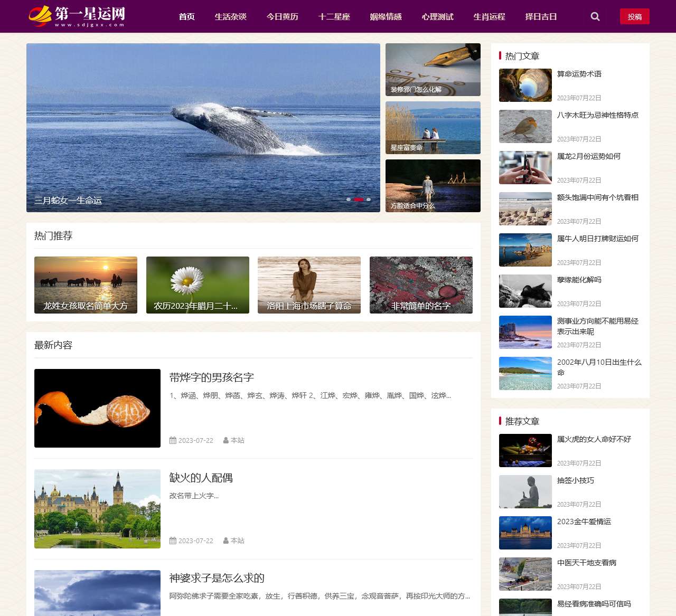This screenshot has width=676, height=616.
Task: Open the hot article 算命运势术语
Action: point(579,74)
